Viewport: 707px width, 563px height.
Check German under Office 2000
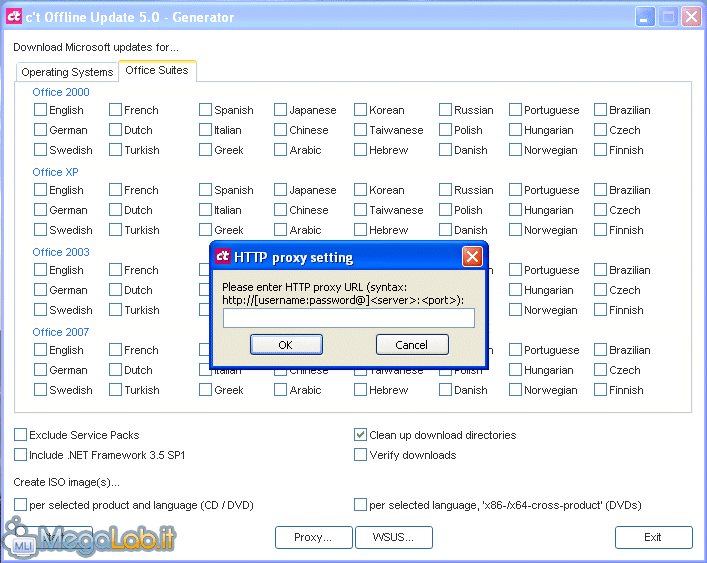40,129
